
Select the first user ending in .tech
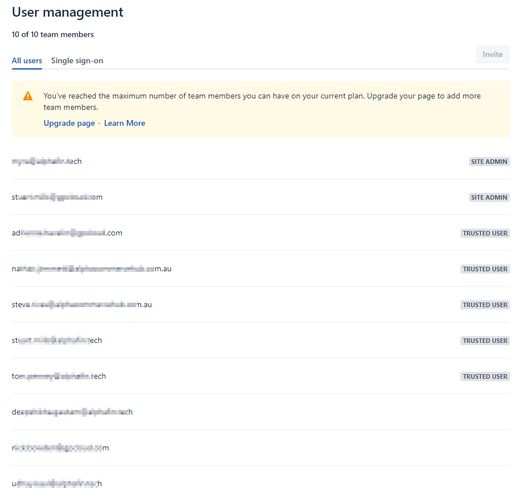(47, 161)
